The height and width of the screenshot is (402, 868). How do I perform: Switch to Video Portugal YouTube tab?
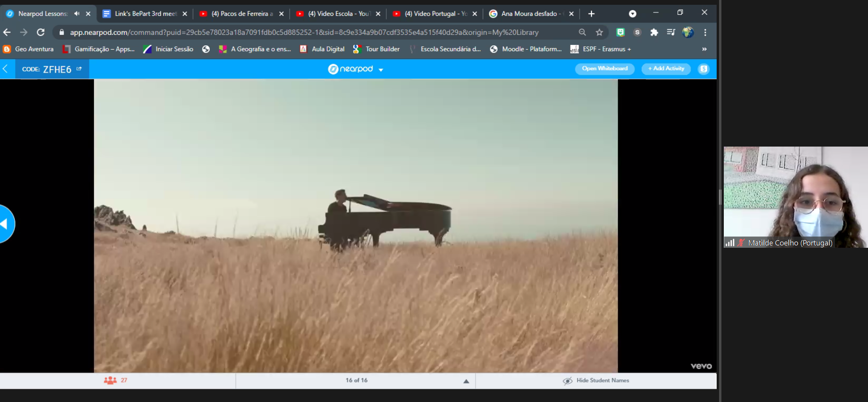coord(435,14)
